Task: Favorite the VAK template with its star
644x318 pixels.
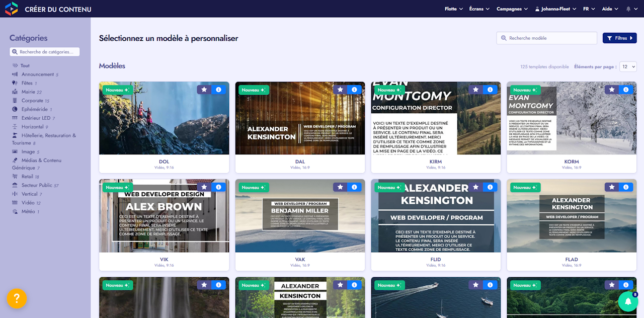Action: tap(340, 187)
